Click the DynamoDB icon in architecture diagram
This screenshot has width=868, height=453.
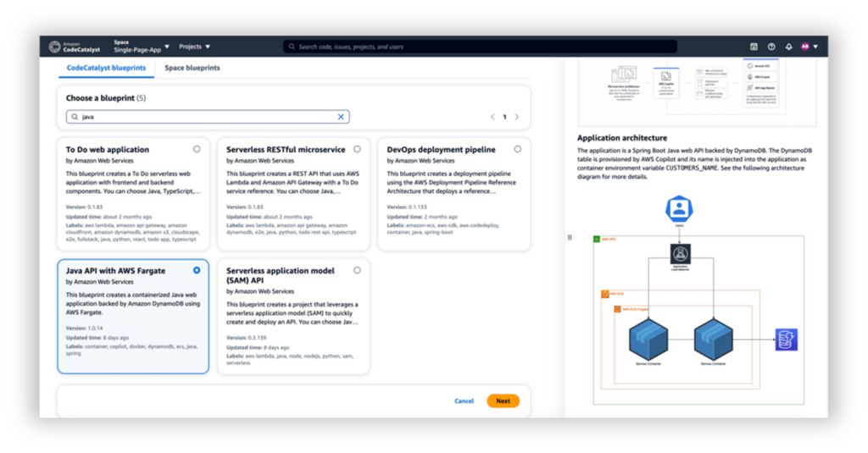click(787, 340)
